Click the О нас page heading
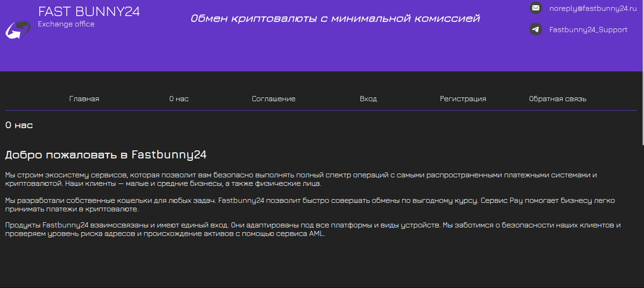Image resolution: width=644 pixels, height=288 pixels. (18, 125)
